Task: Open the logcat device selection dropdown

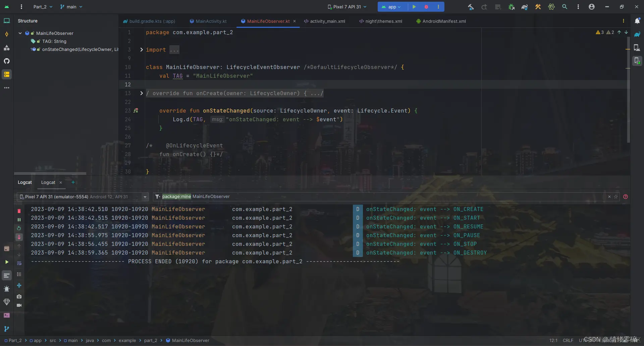Action: click(83, 197)
